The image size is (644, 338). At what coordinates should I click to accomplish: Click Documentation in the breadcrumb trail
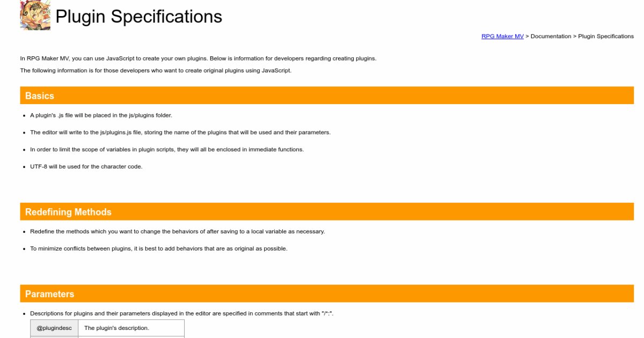tap(551, 36)
